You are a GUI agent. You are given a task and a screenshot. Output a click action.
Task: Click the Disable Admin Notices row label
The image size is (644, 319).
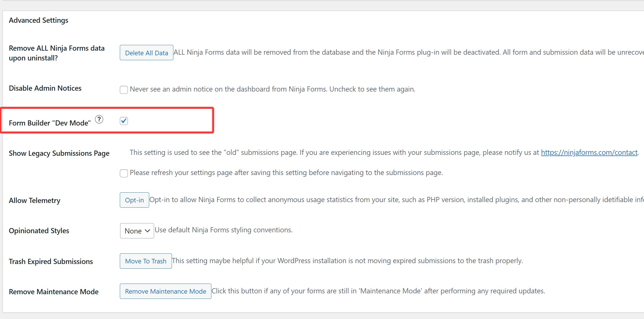(x=45, y=88)
